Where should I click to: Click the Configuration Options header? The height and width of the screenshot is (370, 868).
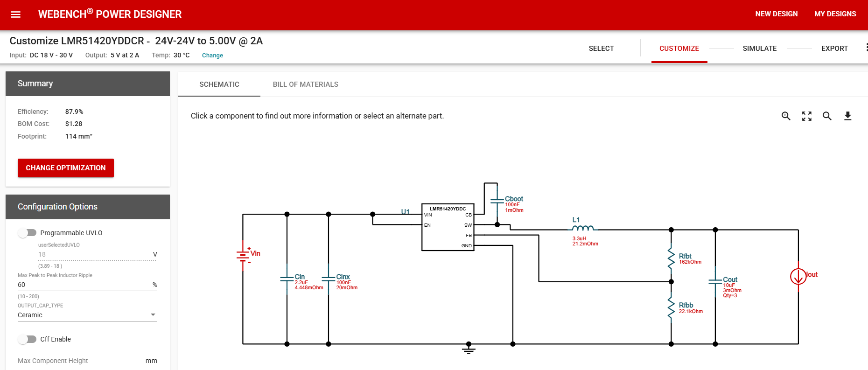click(x=88, y=207)
